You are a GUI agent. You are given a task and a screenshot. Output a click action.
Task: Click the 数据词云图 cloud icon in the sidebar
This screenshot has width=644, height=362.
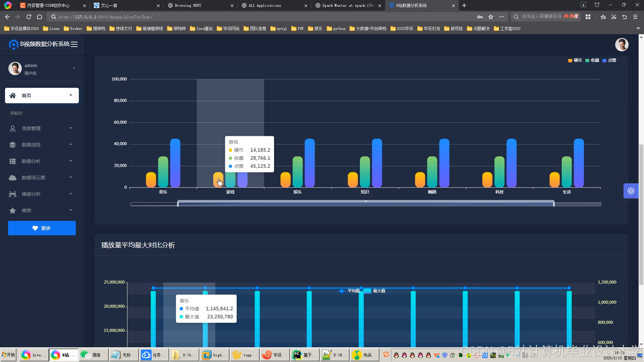(13, 178)
